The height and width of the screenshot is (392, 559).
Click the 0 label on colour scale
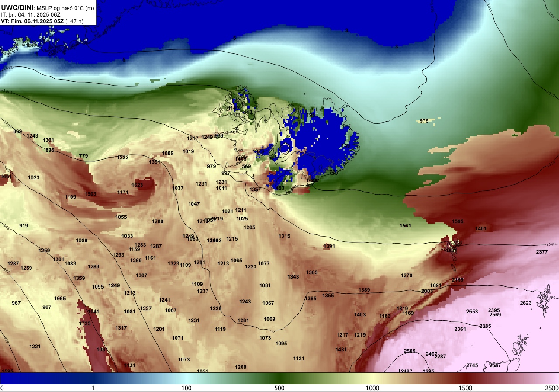tap(2, 388)
